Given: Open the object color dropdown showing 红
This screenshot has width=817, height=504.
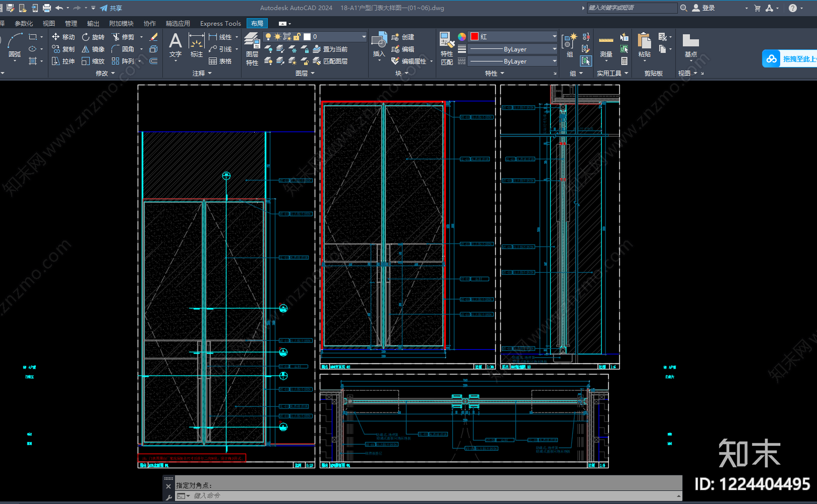Looking at the screenshot, I should pos(514,36).
